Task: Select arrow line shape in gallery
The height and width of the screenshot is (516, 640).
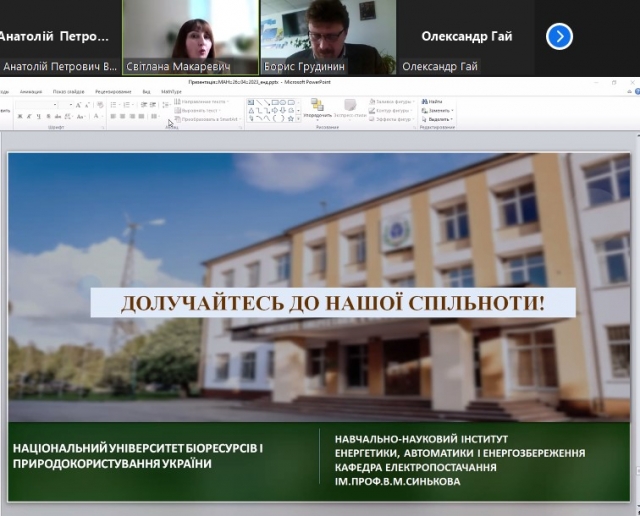Action: 267,102
